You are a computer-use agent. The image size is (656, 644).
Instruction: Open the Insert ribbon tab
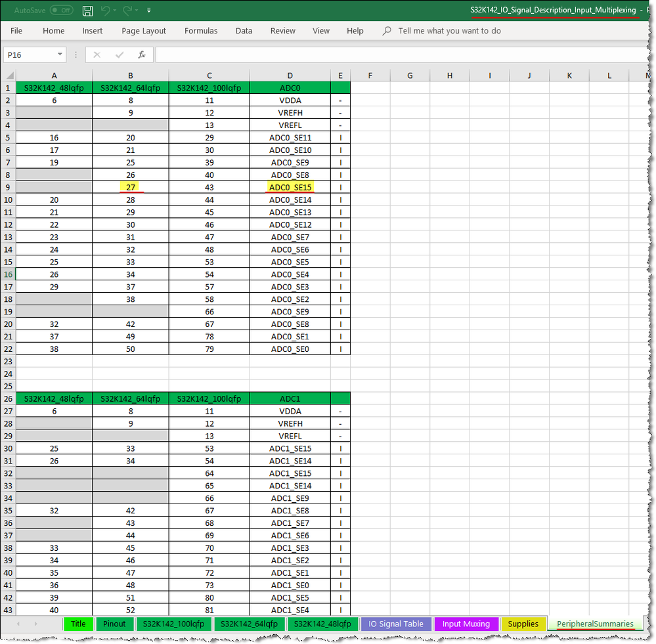[93, 31]
